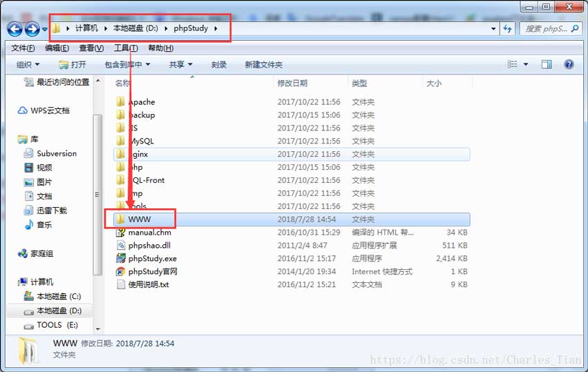Select the MySQL folder icon
The image size is (588, 372).
click(120, 141)
